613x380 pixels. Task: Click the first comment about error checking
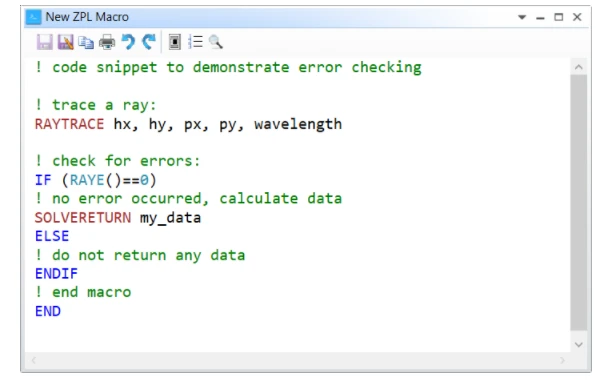(228, 67)
